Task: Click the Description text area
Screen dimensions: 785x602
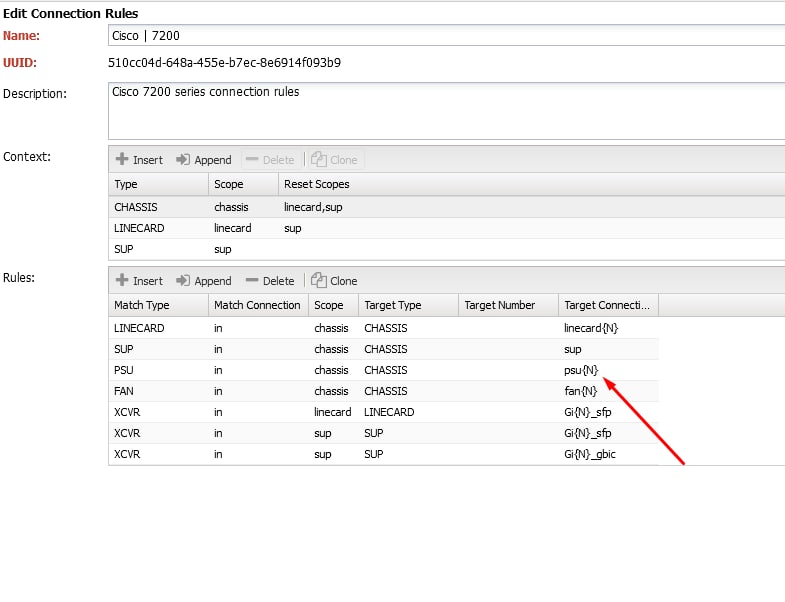Action: tap(446, 111)
